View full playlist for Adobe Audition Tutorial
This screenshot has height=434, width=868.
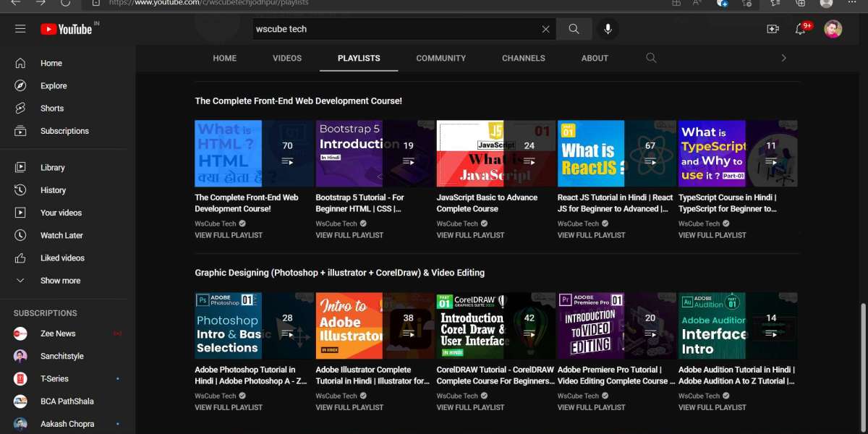pyautogui.click(x=712, y=407)
